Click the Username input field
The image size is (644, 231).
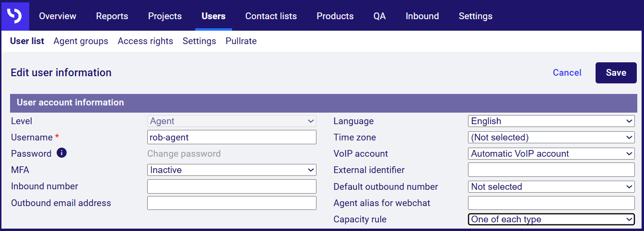coord(232,138)
